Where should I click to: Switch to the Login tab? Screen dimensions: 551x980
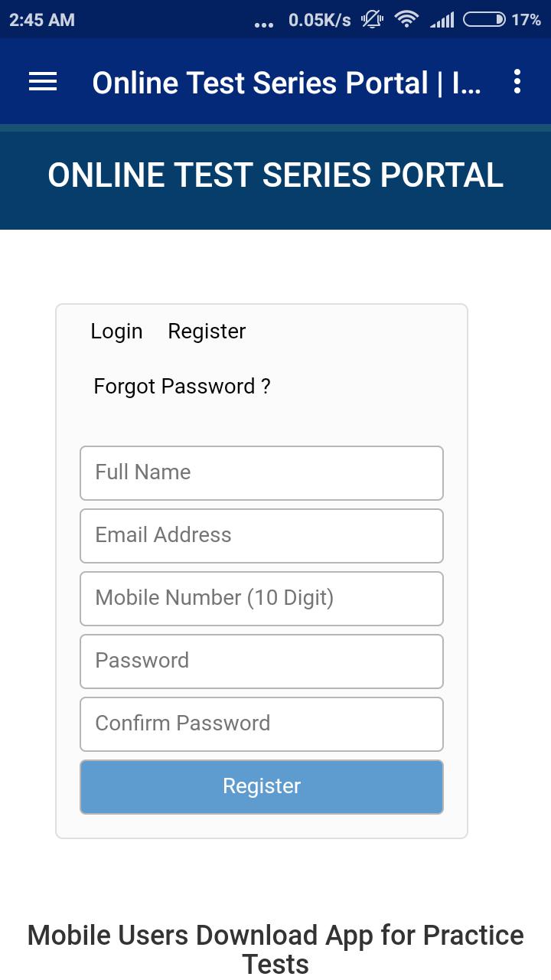click(x=116, y=332)
